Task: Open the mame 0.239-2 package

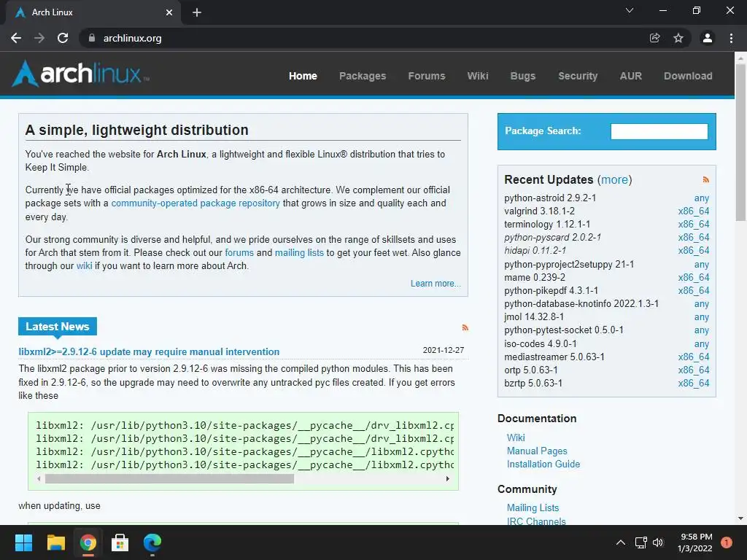Action: 535,277
